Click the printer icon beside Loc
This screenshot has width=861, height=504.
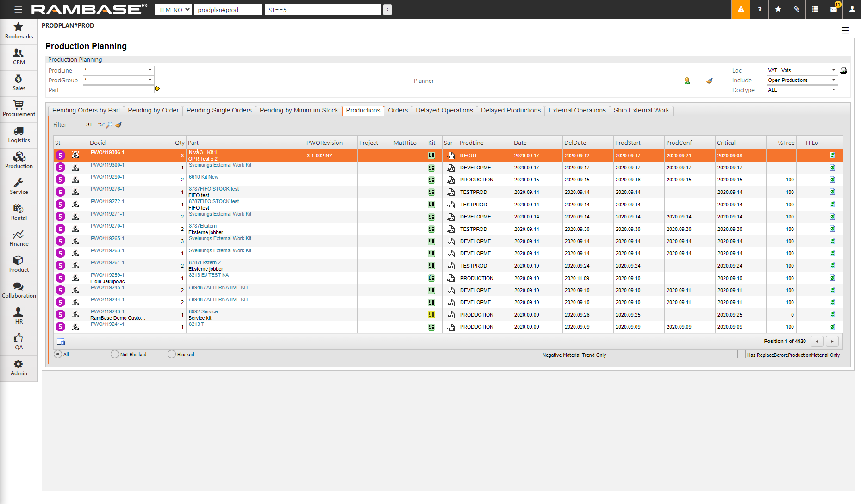pos(843,70)
